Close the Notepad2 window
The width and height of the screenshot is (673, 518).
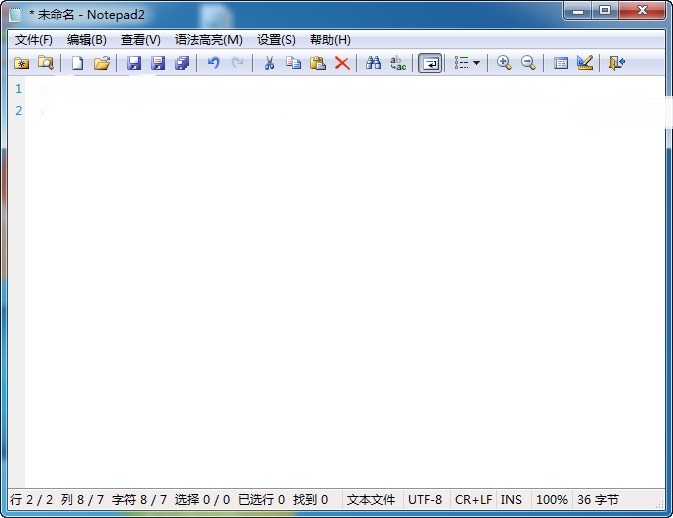[x=642, y=11]
